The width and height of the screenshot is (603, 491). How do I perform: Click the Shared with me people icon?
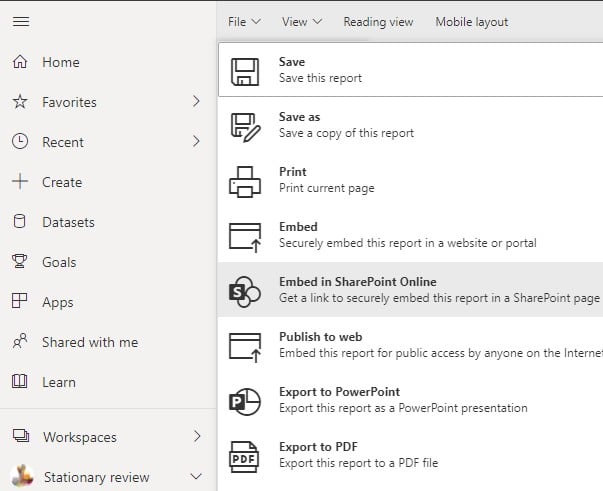(20, 341)
